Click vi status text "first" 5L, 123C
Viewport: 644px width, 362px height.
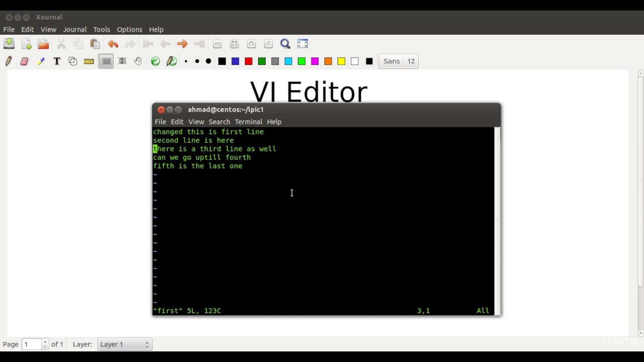(x=187, y=311)
